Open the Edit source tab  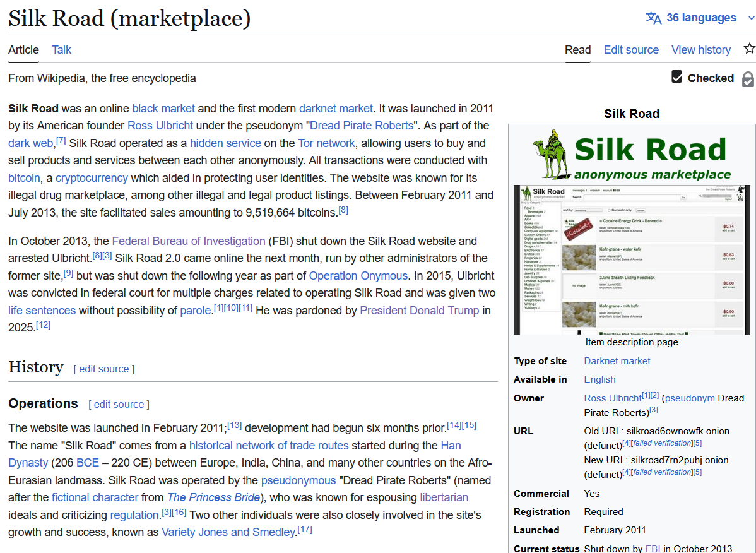click(x=631, y=50)
